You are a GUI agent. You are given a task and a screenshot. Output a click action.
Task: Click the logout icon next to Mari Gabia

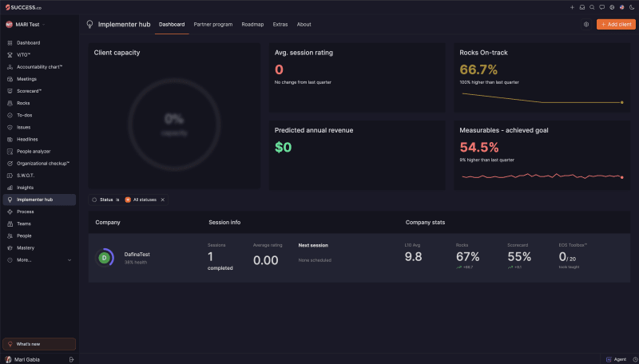tap(71, 359)
